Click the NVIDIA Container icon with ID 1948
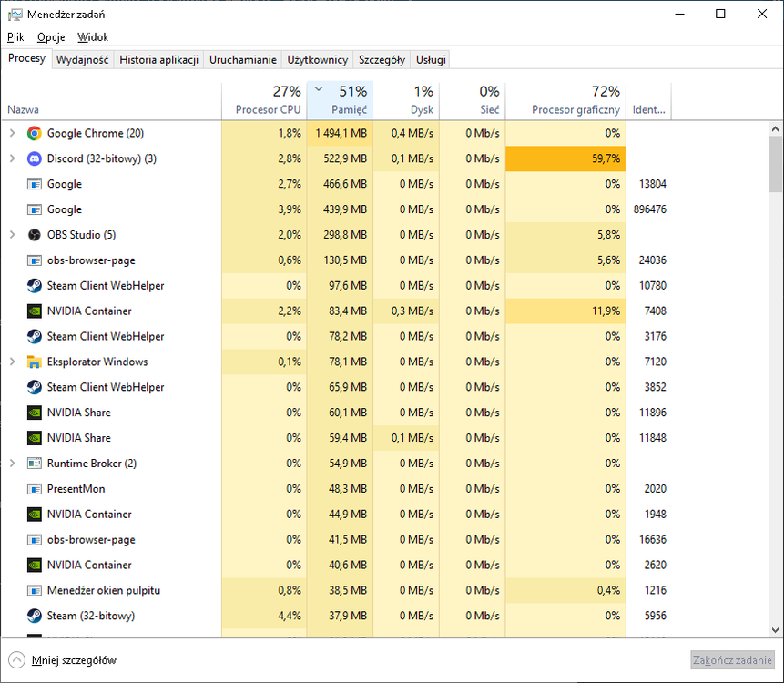784x683 pixels. (x=34, y=514)
